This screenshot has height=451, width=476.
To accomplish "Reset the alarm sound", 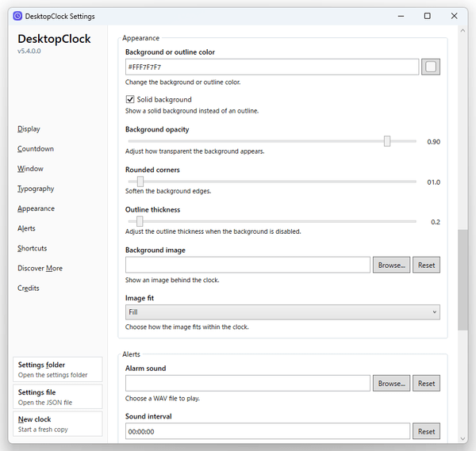I will [x=426, y=384].
